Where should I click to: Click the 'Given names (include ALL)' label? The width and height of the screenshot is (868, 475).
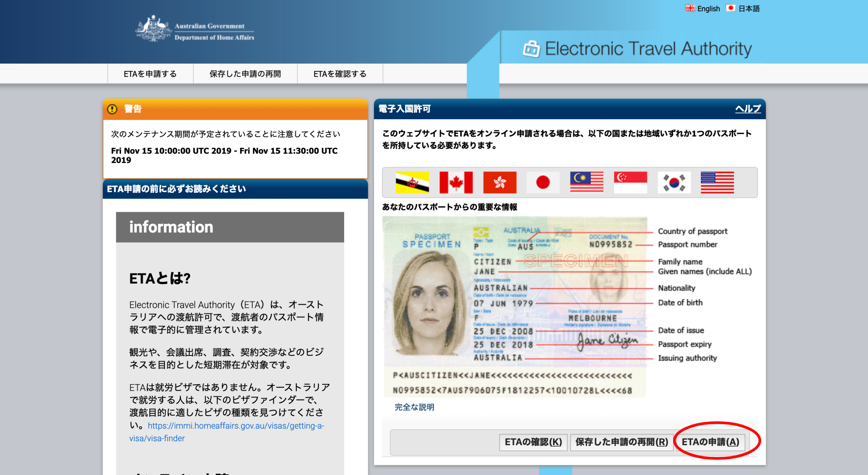[x=705, y=271]
